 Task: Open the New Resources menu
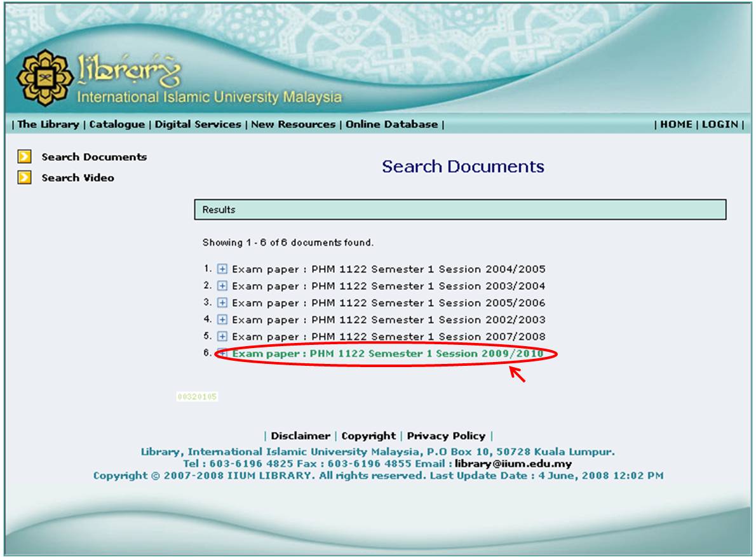pos(293,124)
